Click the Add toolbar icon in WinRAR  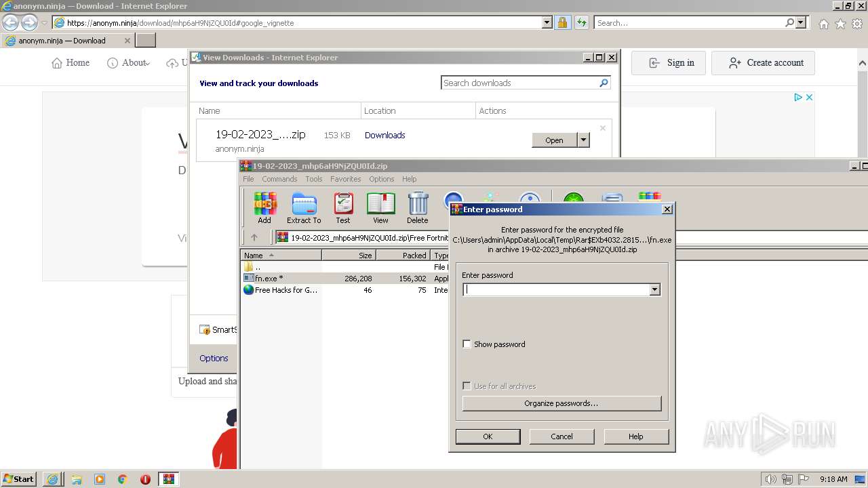pyautogui.click(x=264, y=207)
